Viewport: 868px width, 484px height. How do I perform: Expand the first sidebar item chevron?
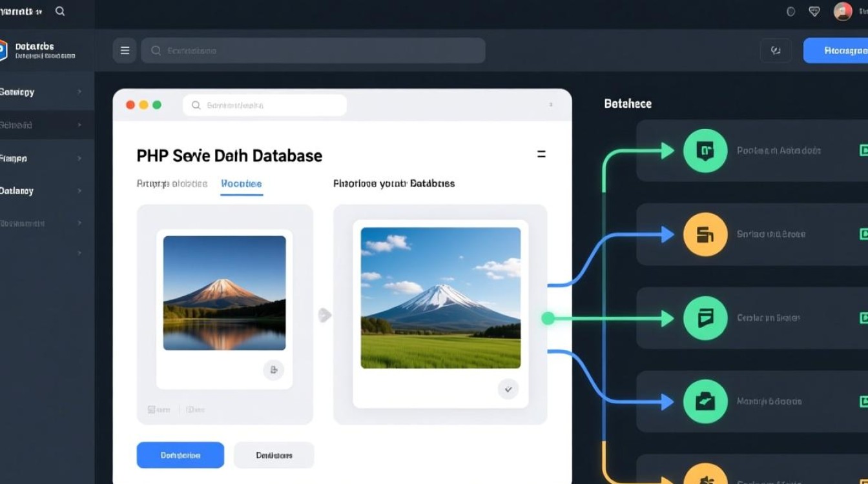click(x=79, y=92)
